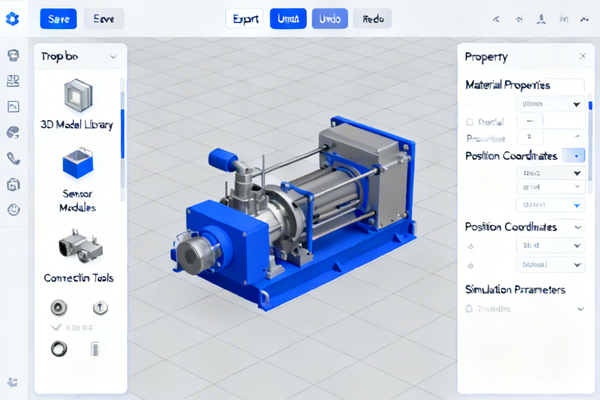This screenshot has width=600, height=400.
Task: Select the globe icon in left sidebar
Action: (13, 133)
